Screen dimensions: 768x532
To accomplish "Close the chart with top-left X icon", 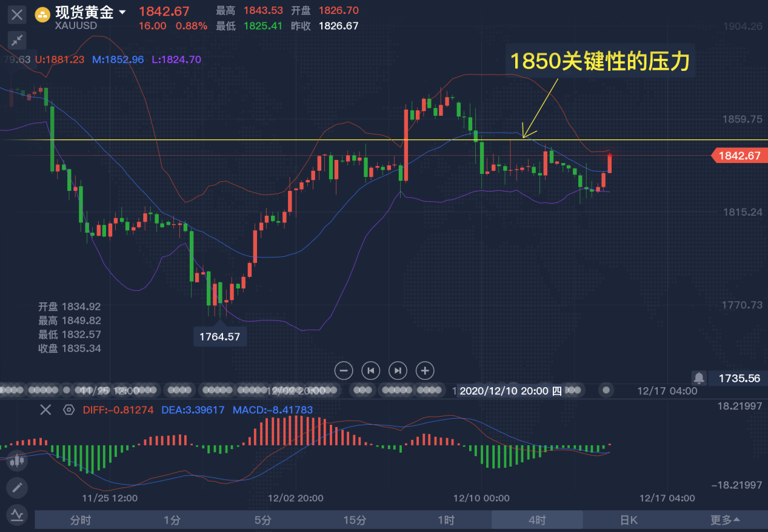I will click(x=17, y=15).
